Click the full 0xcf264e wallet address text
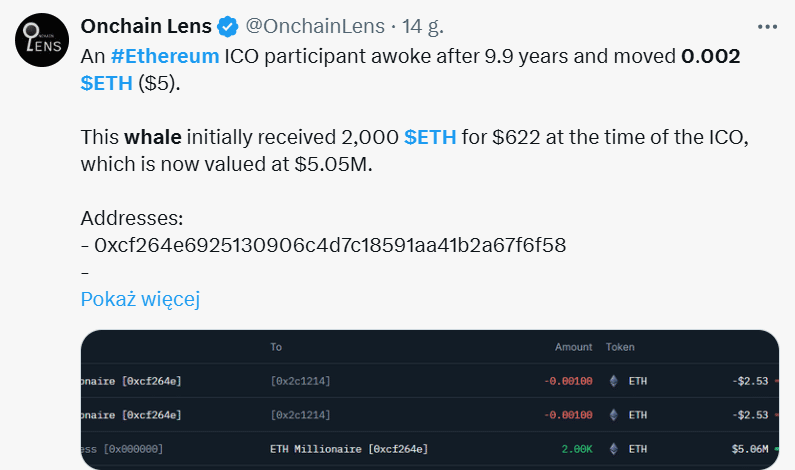The image size is (795, 470). tap(330, 245)
